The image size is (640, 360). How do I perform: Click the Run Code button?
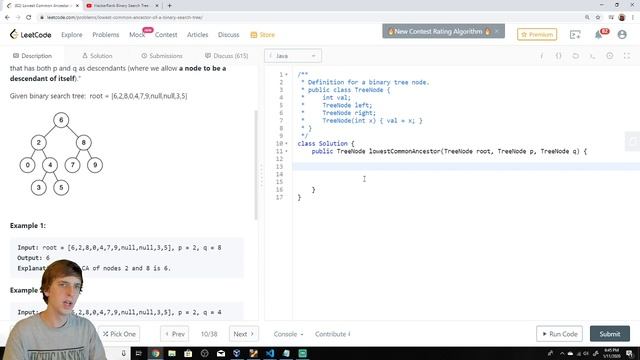coord(559,334)
